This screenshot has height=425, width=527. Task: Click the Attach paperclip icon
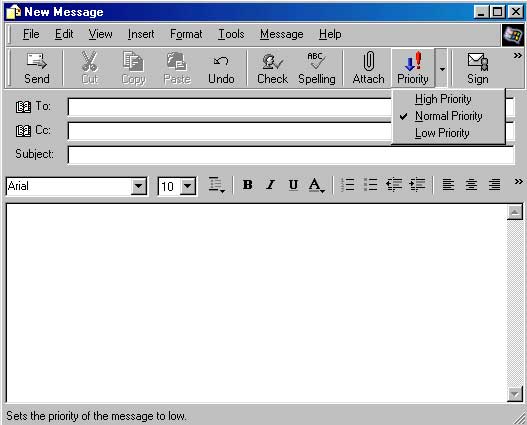tap(369, 61)
